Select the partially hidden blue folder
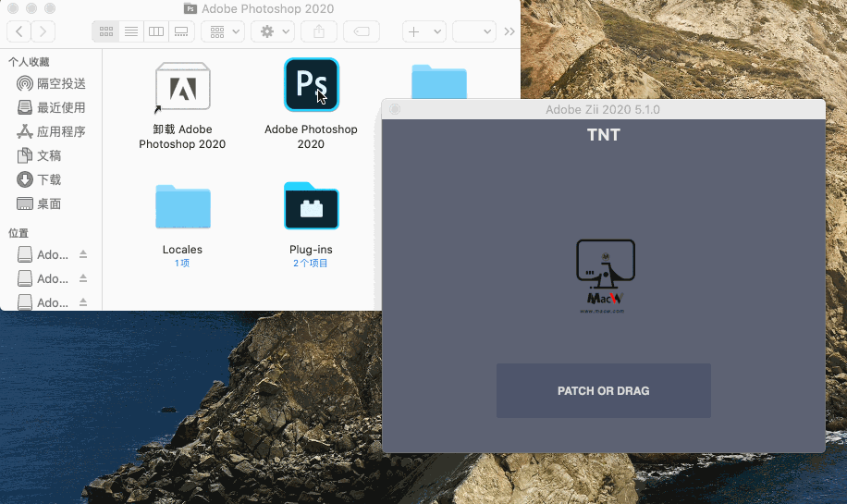Image resolution: width=847 pixels, height=504 pixels. (439, 81)
